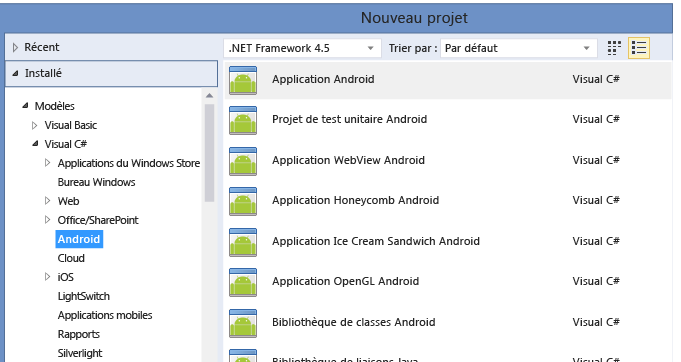This screenshot has height=362, width=681.
Task: Select Application Honeycomb Android name
Action: pos(356,200)
